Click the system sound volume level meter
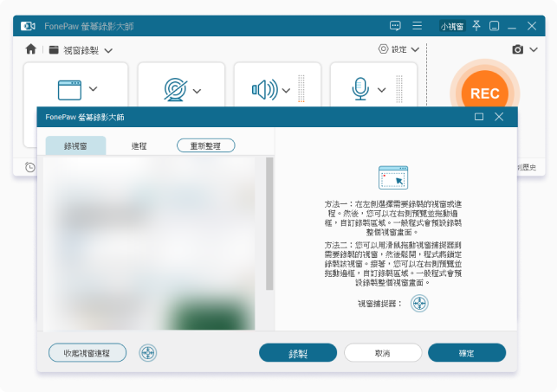557x392 pixels. (x=301, y=88)
